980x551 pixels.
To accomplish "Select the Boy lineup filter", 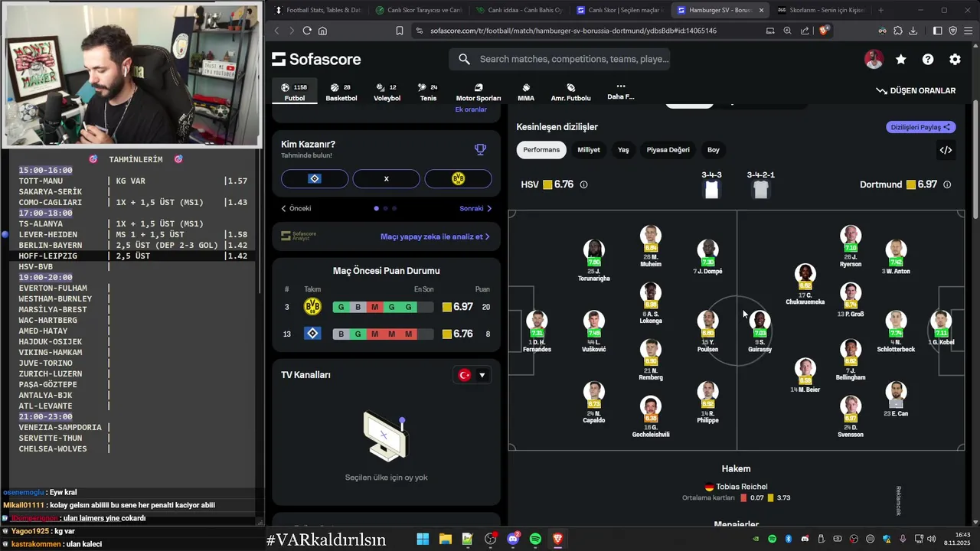I will point(714,150).
